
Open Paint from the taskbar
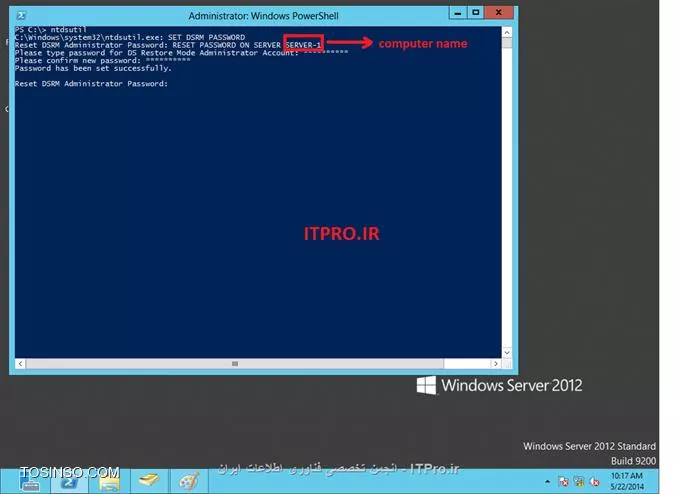(x=189, y=481)
